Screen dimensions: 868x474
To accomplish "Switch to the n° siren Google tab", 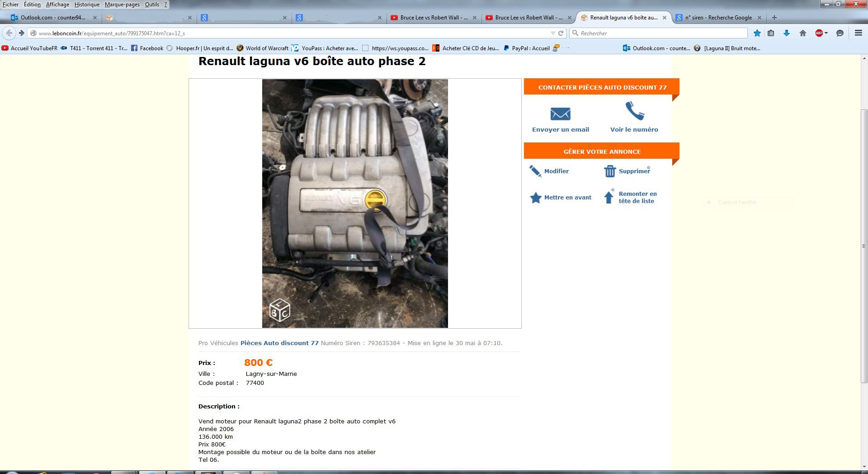I will coord(718,18).
